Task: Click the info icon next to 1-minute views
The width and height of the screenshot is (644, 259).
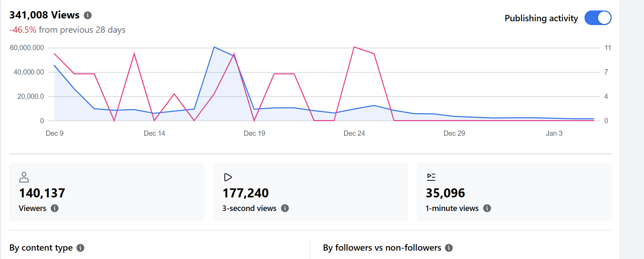Action: [x=487, y=208]
